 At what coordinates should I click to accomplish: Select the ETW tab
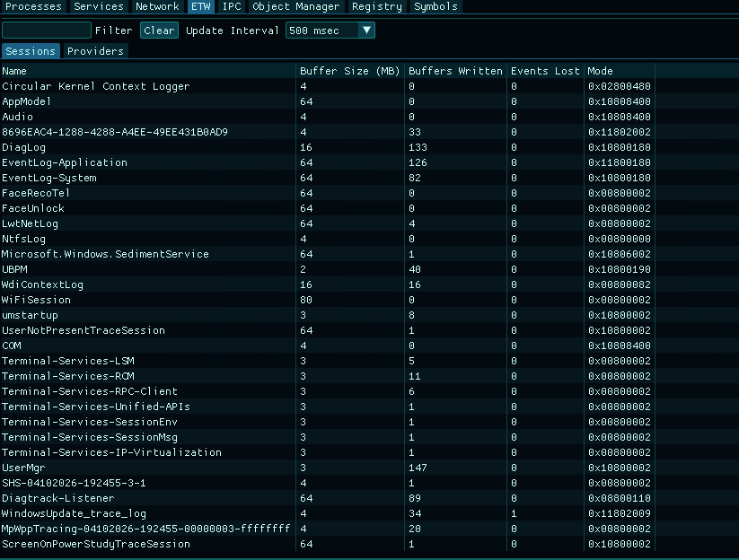pos(201,6)
